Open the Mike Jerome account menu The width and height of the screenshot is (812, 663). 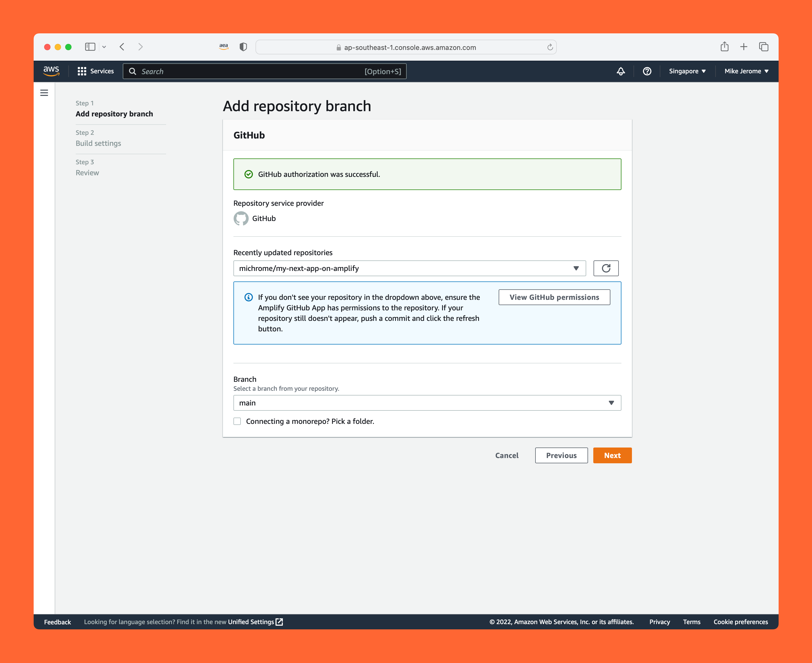746,71
